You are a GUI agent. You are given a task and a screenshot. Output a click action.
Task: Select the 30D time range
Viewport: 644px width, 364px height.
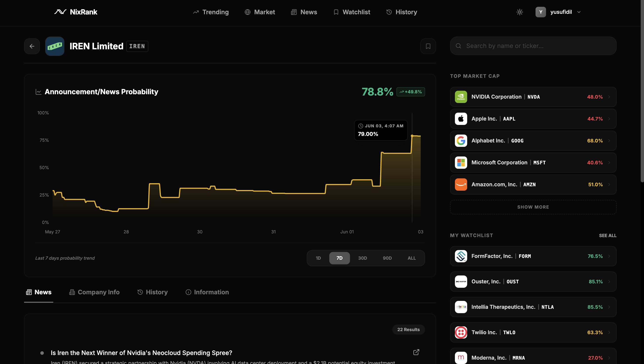point(362,258)
